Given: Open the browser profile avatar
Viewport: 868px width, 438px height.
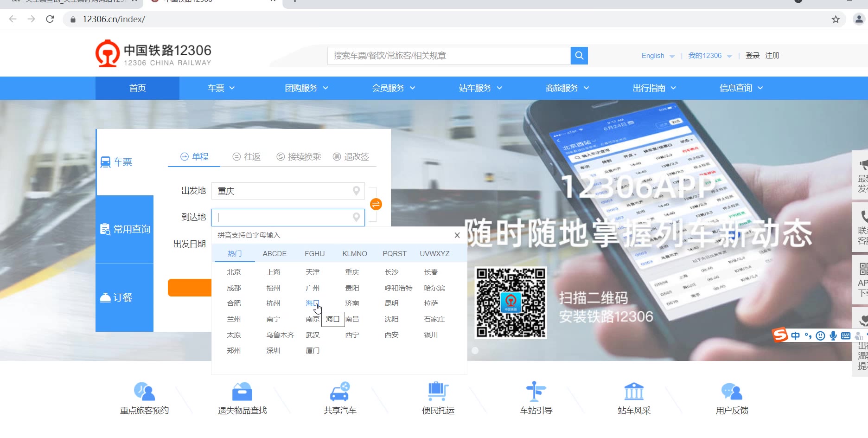Looking at the screenshot, I should click(x=859, y=19).
